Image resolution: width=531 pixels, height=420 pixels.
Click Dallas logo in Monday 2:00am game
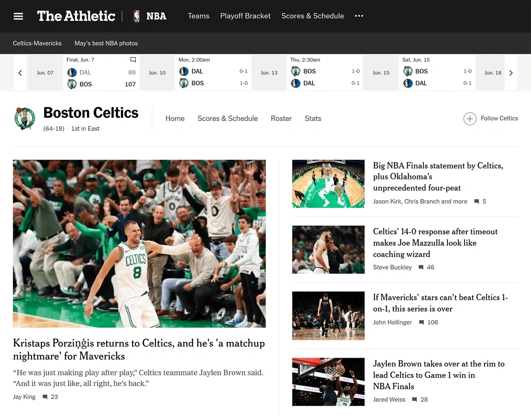[x=184, y=71]
